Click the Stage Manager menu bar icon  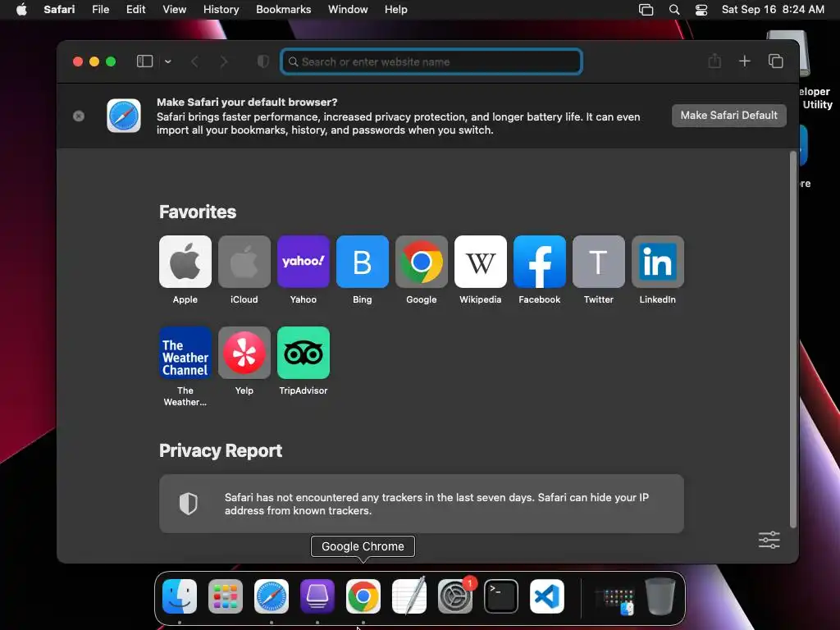(x=646, y=10)
